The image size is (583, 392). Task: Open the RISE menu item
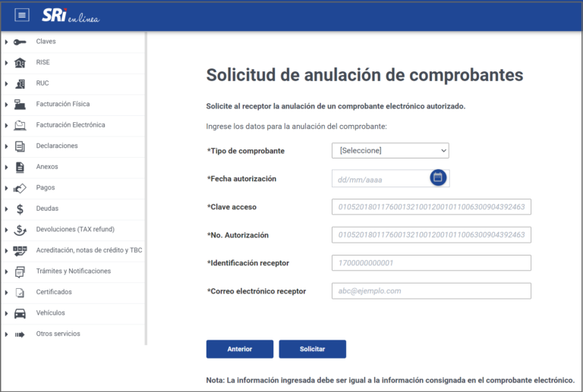point(43,62)
